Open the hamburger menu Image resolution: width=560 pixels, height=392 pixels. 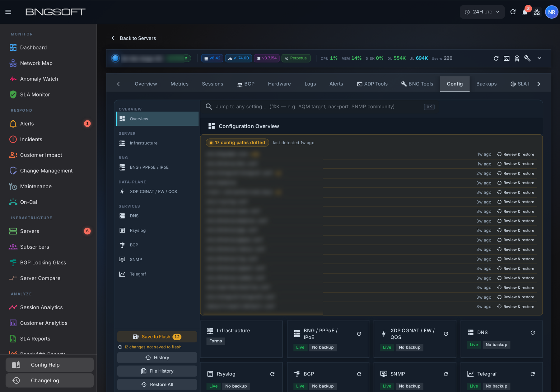tap(8, 12)
